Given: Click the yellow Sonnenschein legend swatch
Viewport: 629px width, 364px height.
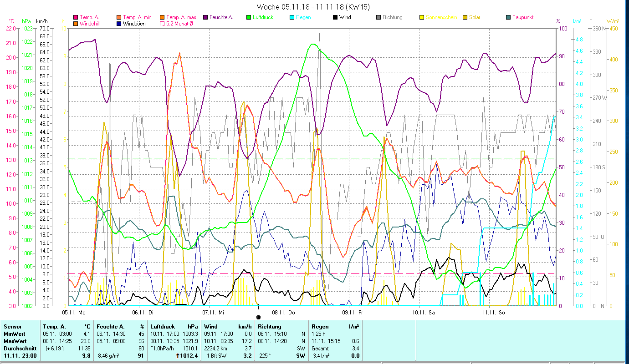Looking at the screenshot, I should [422, 17].
